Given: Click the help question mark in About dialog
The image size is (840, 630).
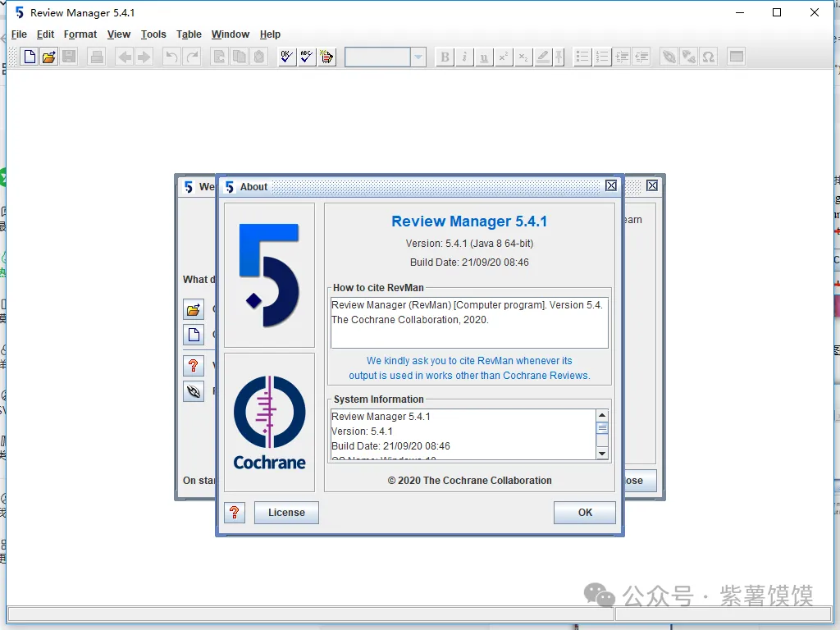Looking at the screenshot, I should (x=235, y=513).
